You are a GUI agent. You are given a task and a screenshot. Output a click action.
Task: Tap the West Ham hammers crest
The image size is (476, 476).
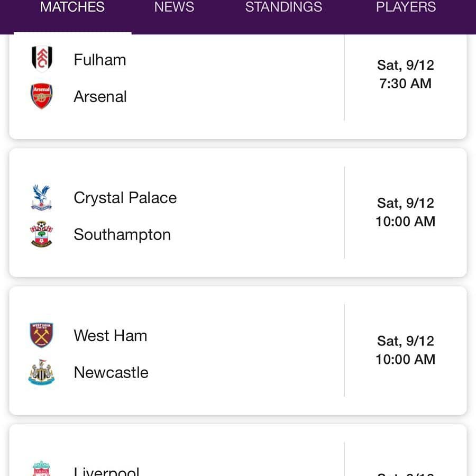(42, 335)
